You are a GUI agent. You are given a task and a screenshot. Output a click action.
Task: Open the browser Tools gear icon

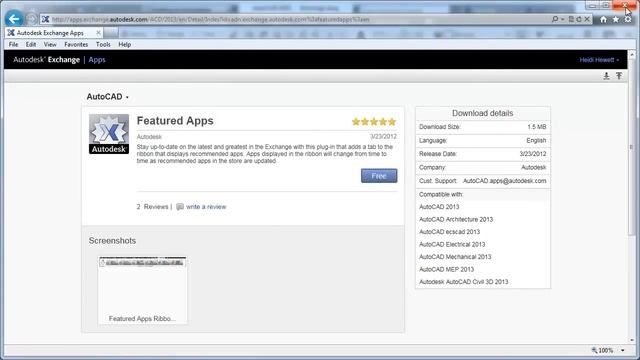click(x=628, y=19)
